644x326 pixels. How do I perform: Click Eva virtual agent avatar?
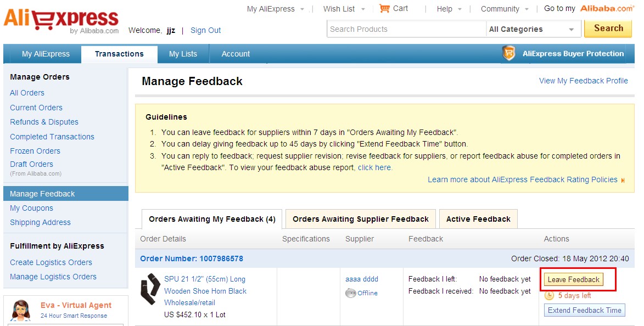[x=21, y=311]
